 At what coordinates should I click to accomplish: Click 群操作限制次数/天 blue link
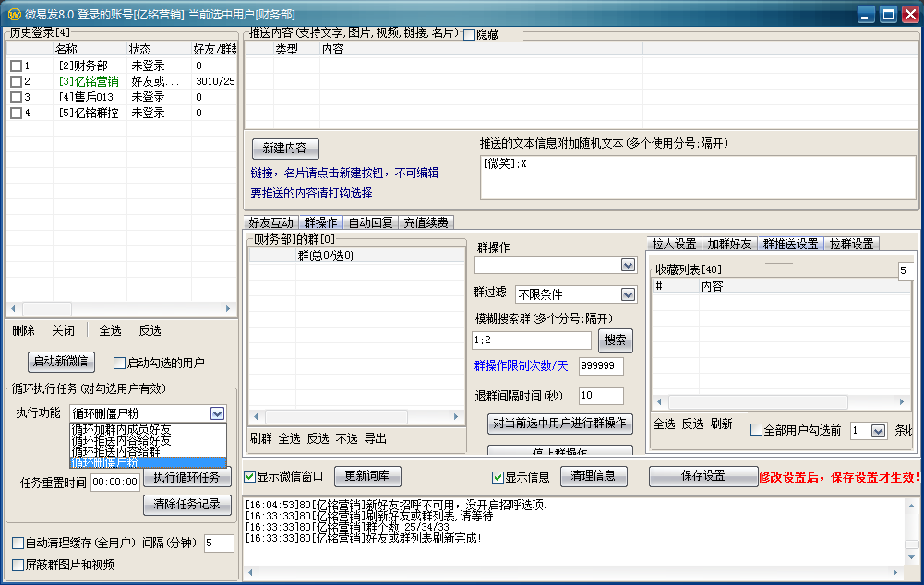click(x=522, y=365)
